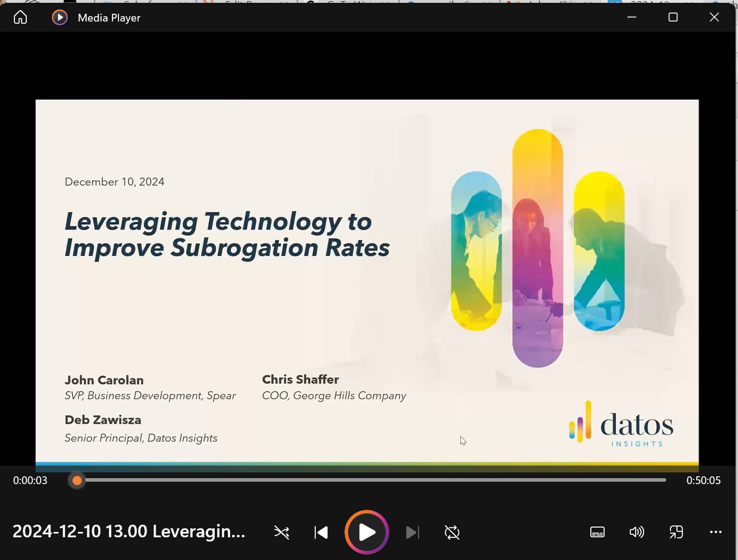Toggle shuffle mode
The width and height of the screenshot is (738, 560).
coord(282,532)
